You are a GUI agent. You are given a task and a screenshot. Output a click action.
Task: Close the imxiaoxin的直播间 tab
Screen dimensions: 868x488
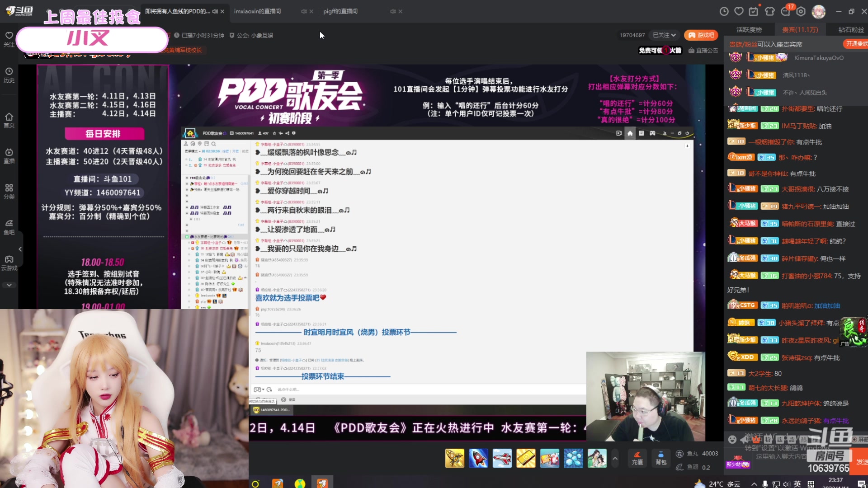pos(311,11)
